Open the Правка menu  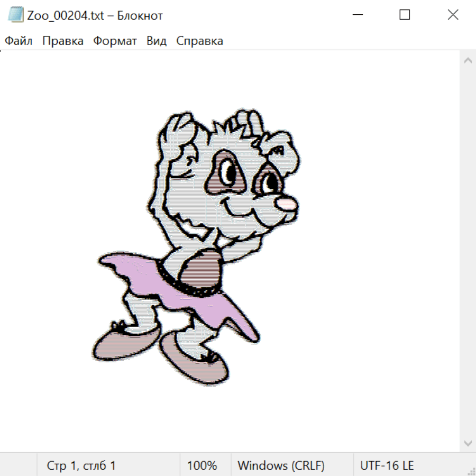tap(62, 41)
